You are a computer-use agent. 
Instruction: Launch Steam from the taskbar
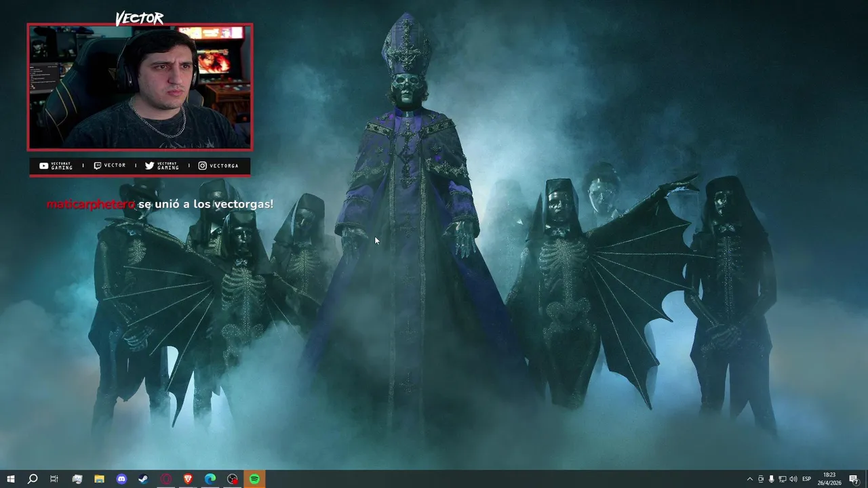pyautogui.click(x=143, y=479)
